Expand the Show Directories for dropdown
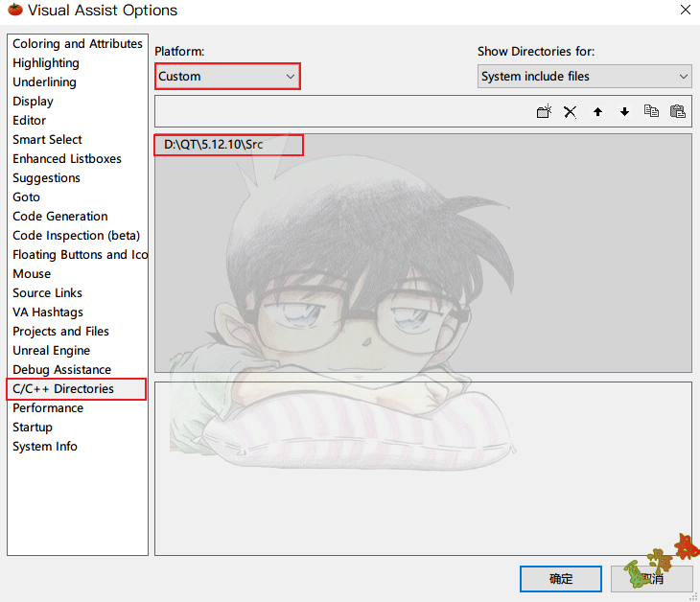Image resolution: width=700 pixels, height=602 pixels. [585, 77]
